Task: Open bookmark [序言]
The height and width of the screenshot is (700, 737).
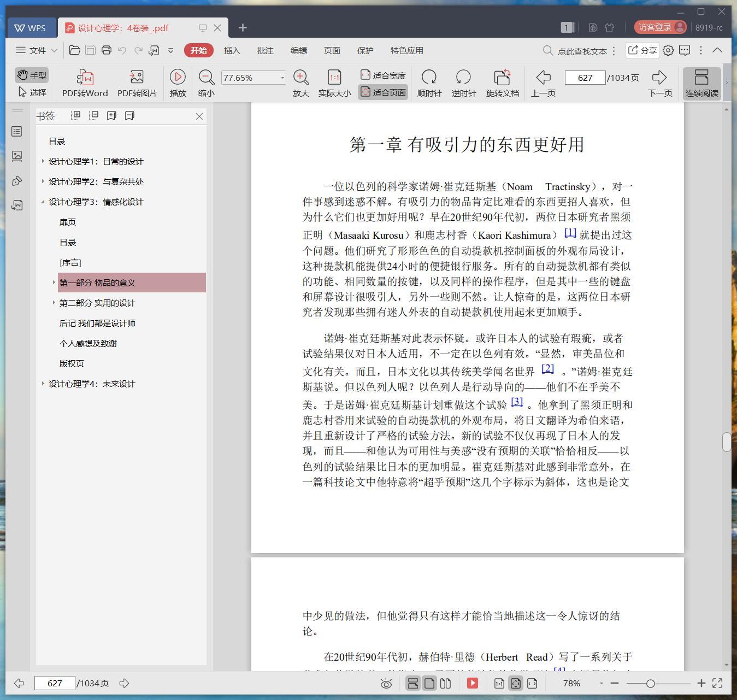Action: point(70,262)
